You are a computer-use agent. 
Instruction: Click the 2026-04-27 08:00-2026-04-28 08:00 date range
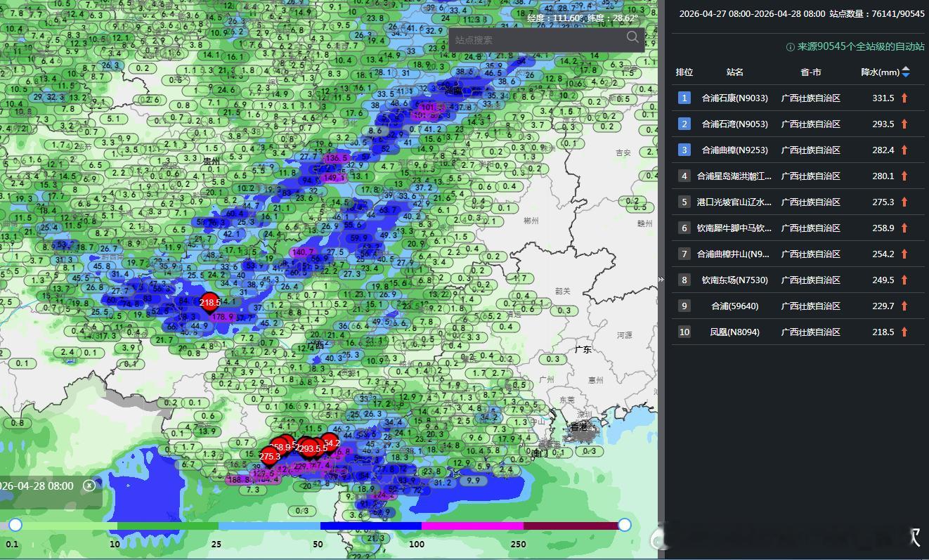click(x=752, y=14)
